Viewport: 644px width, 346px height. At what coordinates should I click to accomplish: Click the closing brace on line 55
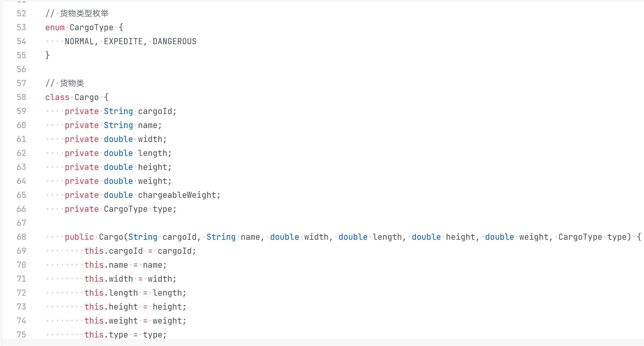(48, 55)
